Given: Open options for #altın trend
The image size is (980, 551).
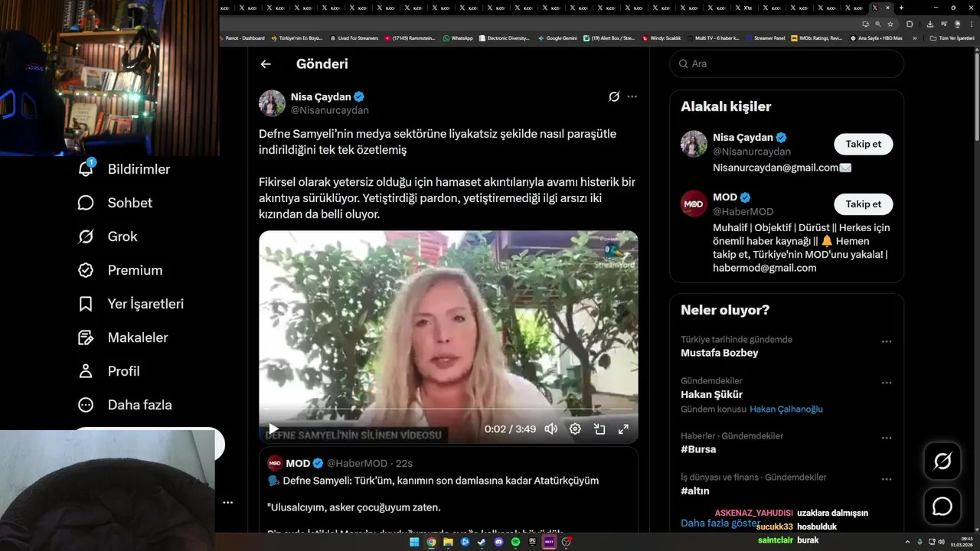Looking at the screenshot, I should 887,479.
